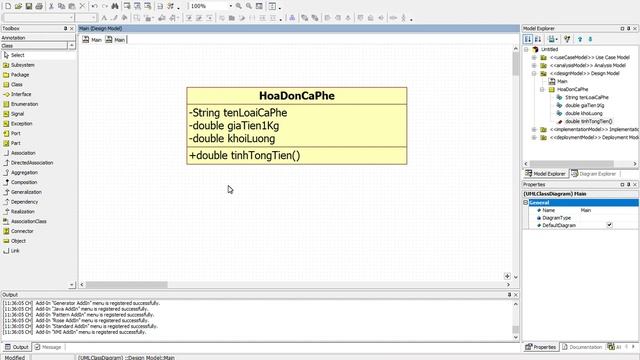Collapse the HoaDonCaPhe tree node
640x360 pixels.
click(542, 89)
